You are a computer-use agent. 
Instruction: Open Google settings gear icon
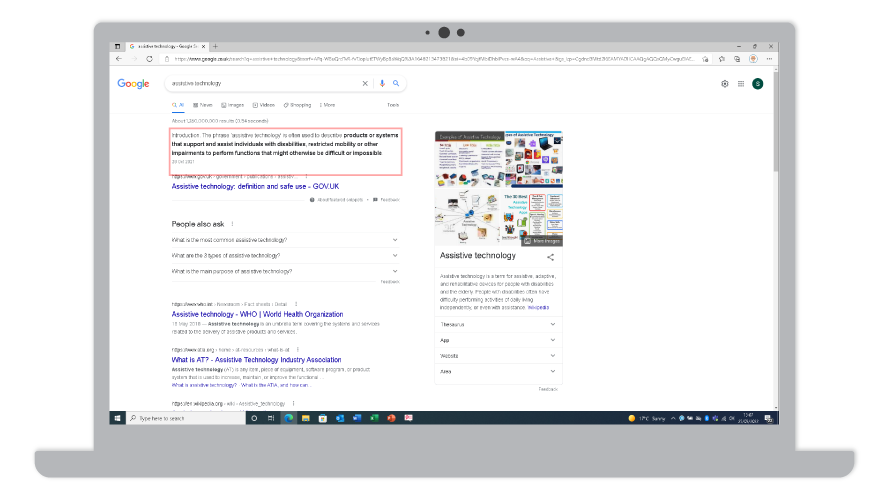point(725,84)
